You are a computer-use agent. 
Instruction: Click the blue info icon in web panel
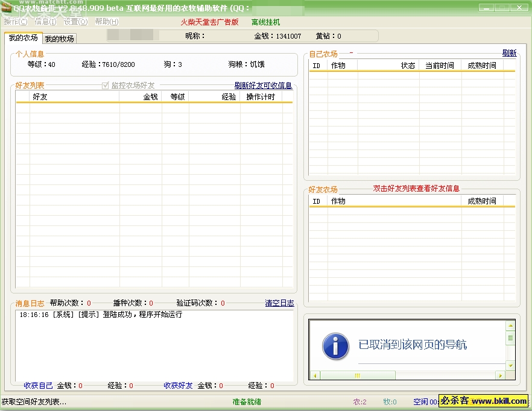(335, 345)
